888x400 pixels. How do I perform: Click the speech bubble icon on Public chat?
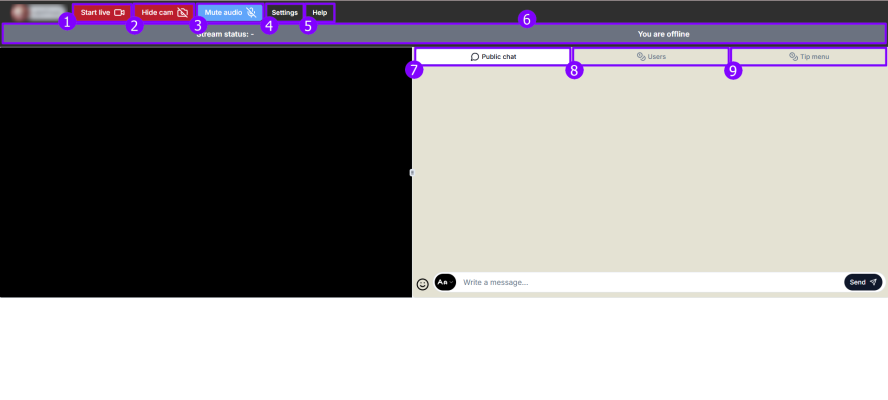pos(475,57)
